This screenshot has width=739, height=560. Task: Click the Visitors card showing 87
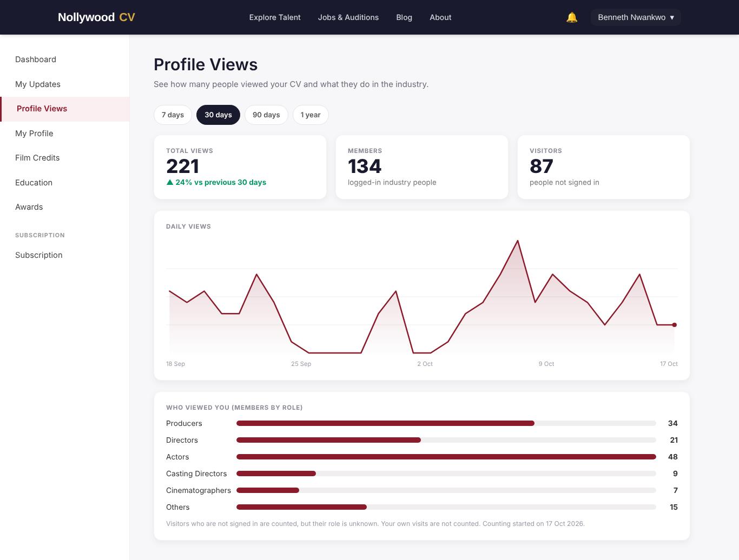click(604, 167)
